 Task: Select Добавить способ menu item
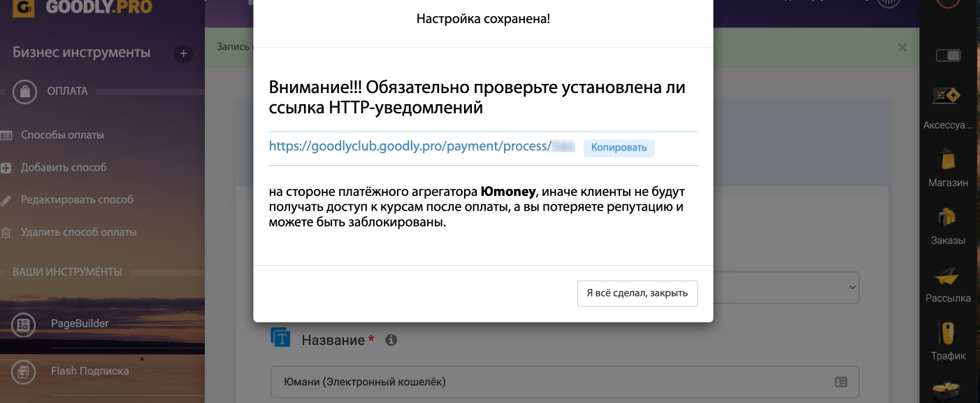click(x=64, y=167)
